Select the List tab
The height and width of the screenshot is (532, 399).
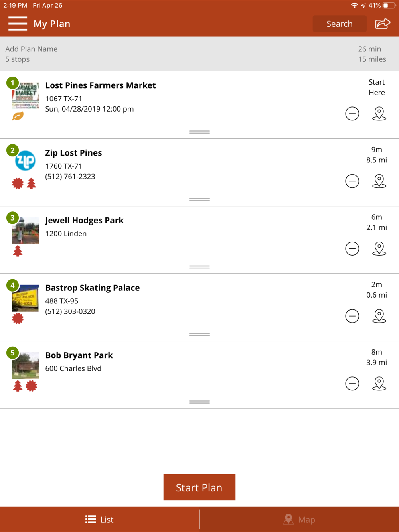(99, 520)
